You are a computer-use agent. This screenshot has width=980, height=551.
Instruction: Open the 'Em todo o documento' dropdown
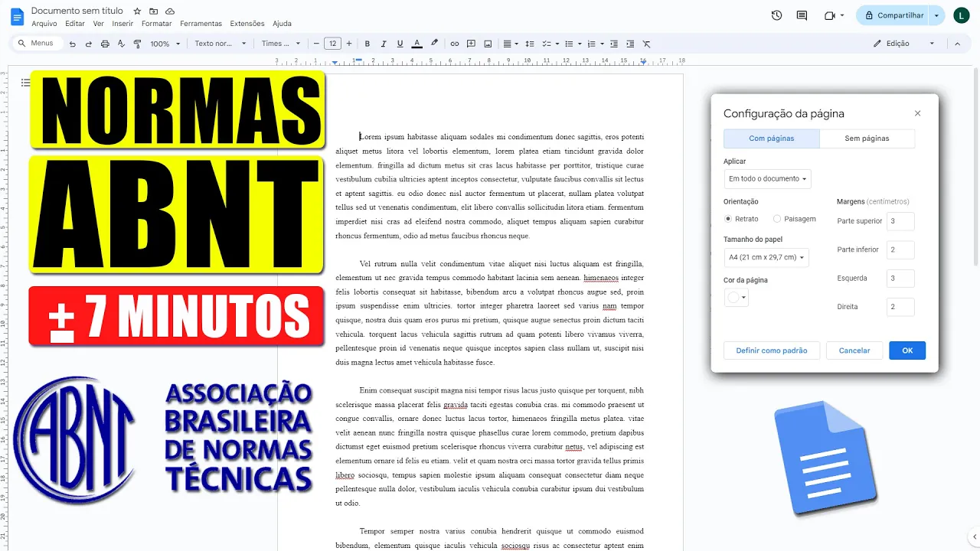[767, 179]
